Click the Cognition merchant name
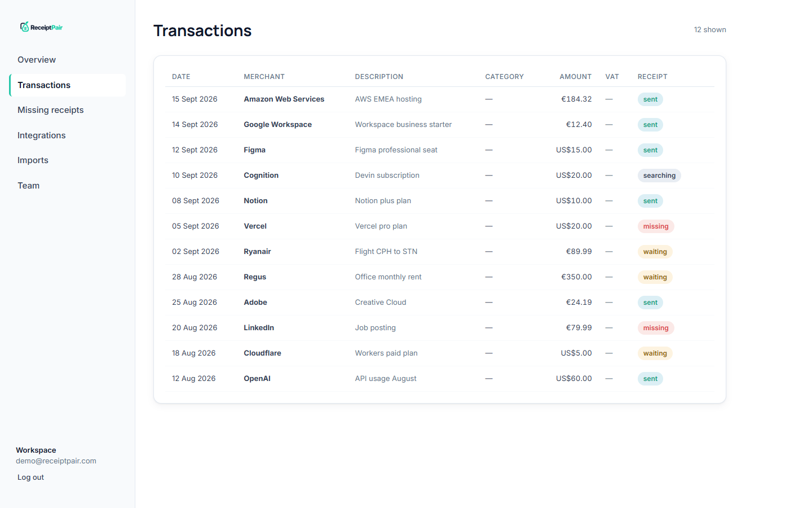Image resolution: width=812 pixels, height=508 pixels. click(261, 176)
